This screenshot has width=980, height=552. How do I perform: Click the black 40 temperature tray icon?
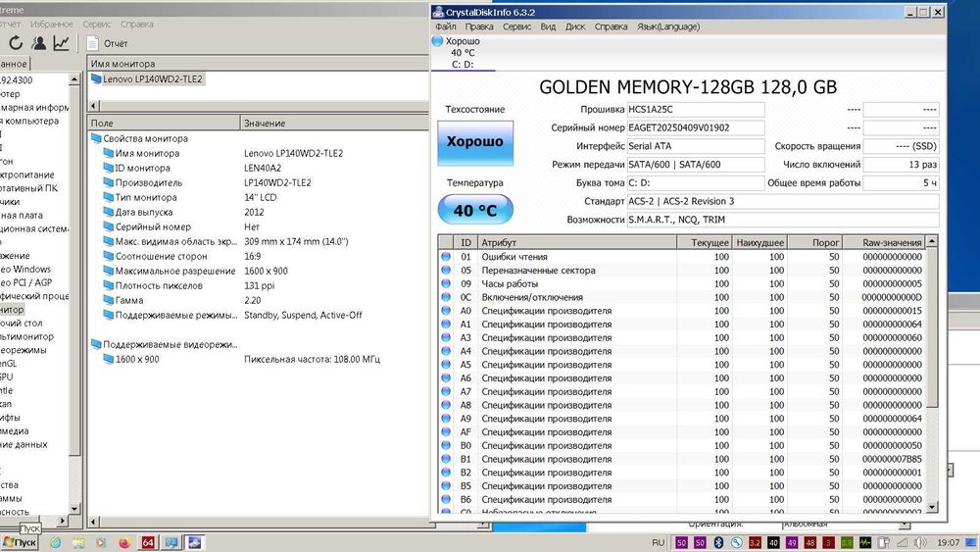point(773,542)
